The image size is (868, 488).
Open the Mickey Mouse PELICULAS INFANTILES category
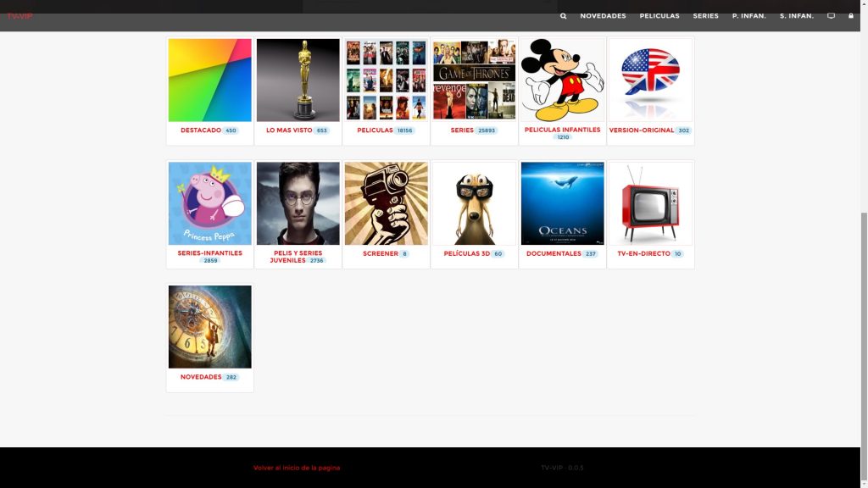coord(562,80)
